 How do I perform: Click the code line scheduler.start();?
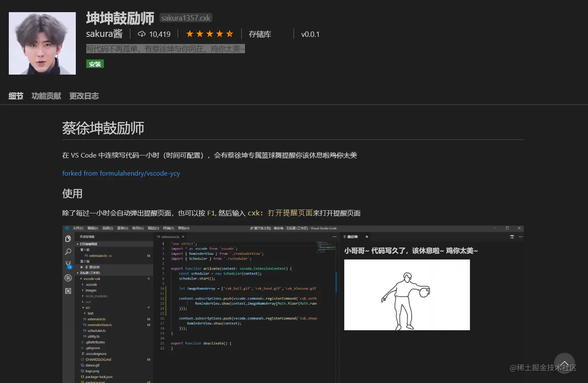[x=197, y=279]
